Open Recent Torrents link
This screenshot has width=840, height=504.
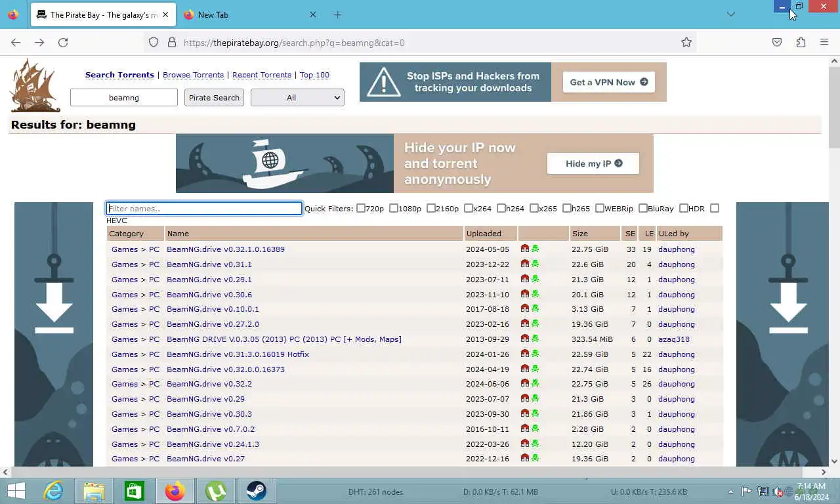point(262,75)
